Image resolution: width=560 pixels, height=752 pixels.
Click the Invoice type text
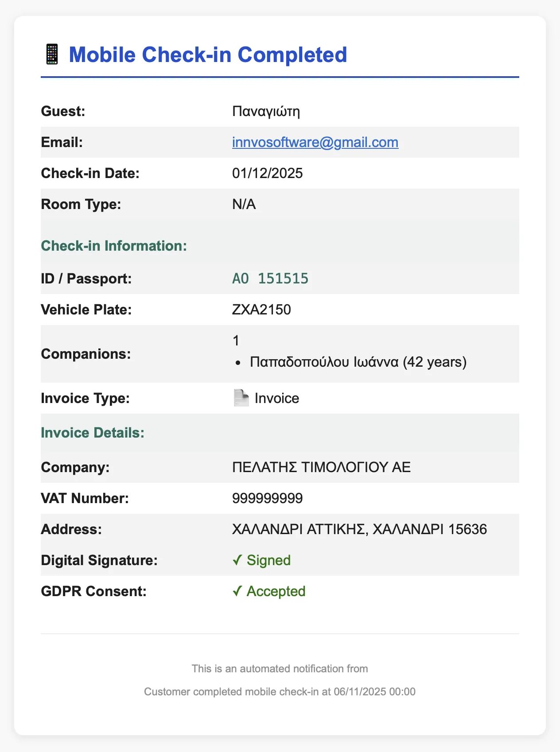pyautogui.click(x=277, y=398)
